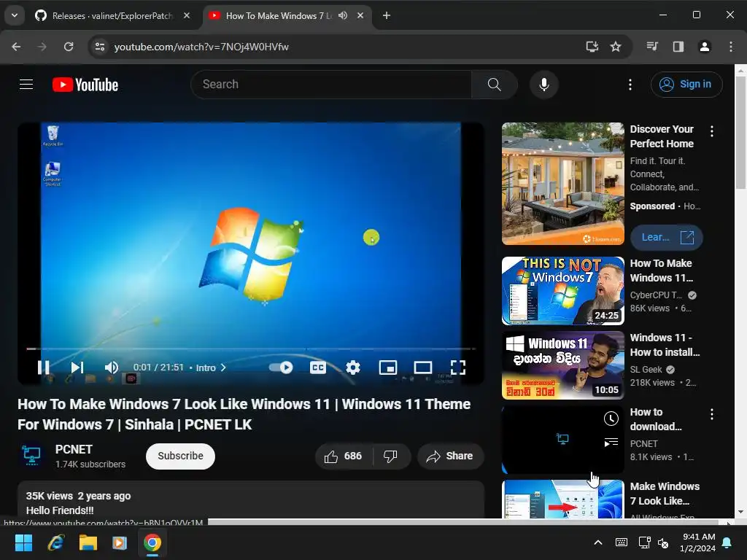Go to YouTube home via logo
The width and height of the screenshot is (747, 560).
85,85
